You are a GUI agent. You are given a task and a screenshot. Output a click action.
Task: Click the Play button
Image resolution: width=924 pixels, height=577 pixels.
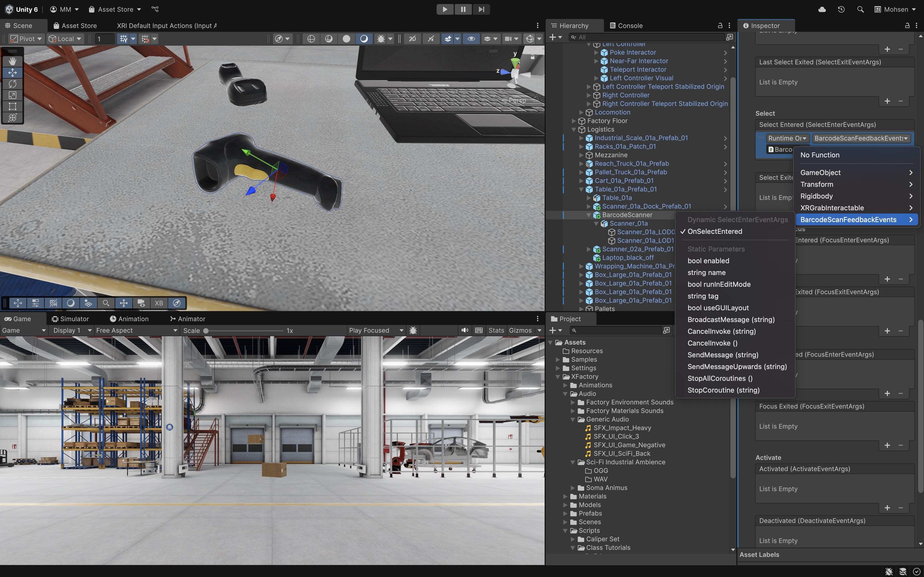click(445, 9)
